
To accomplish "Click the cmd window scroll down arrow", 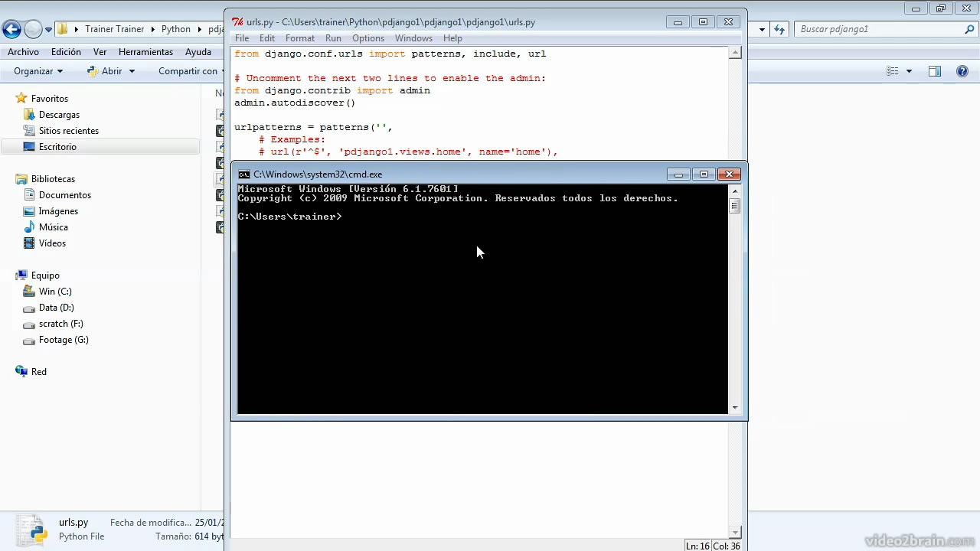I will pos(735,408).
